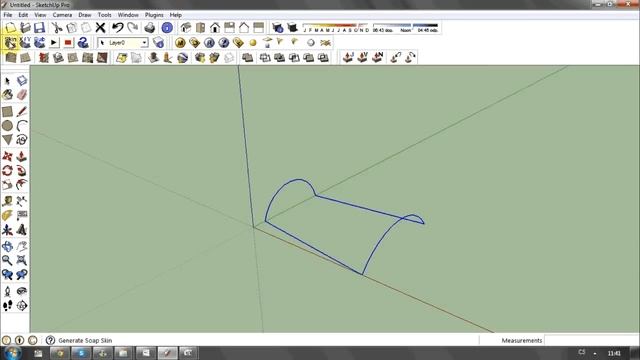Choose the Make Component tool
640x360 pixels.
(22, 81)
